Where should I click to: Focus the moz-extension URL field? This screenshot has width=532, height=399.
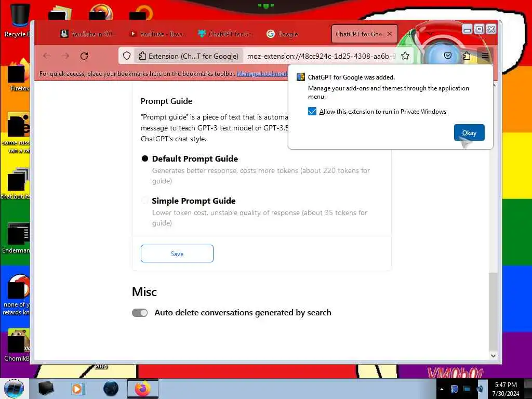point(321,56)
